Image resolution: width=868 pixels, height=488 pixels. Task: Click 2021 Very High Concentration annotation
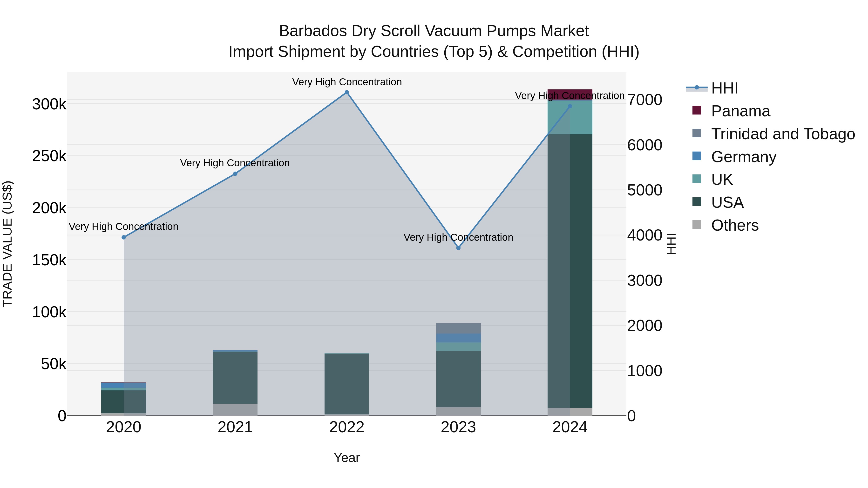coord(235,163)
